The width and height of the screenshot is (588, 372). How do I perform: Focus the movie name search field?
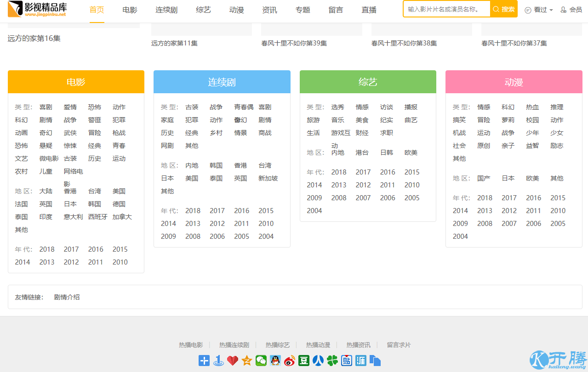pyautogui.click(x=446, y=9)
